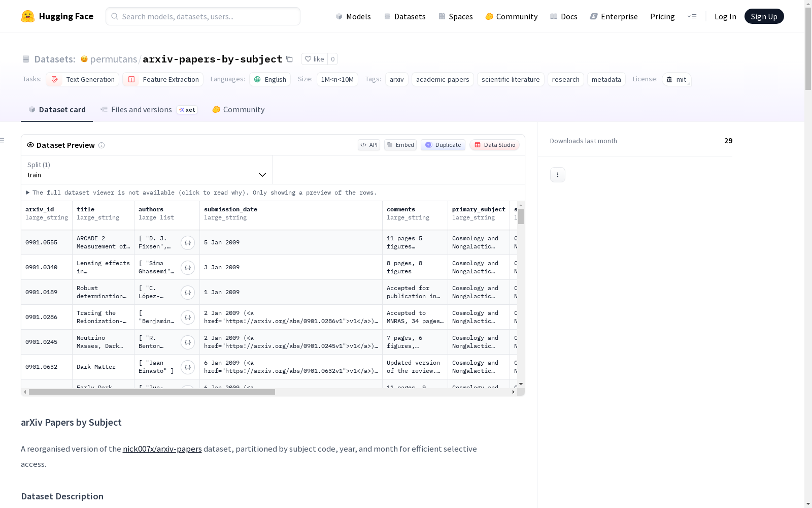This screenshot has width=812, height=508.
Task: Click the Dataset Preview info icon
Action: [x=101, y=145]
